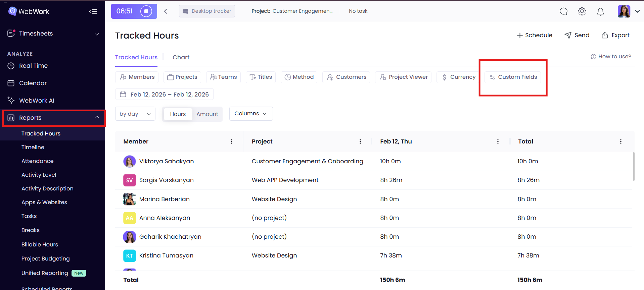Switch to the Chart tab
Screen dimensions: 644x290
coord(181,57)
